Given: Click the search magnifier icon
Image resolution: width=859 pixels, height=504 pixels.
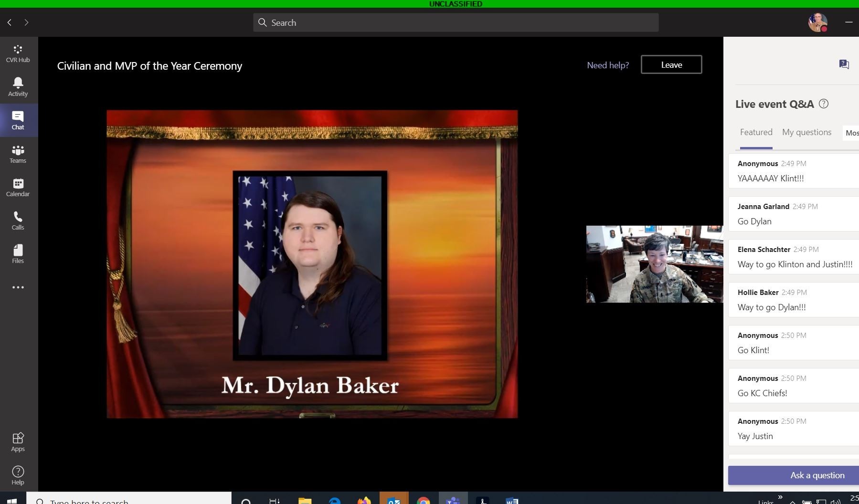Looking at the screenshot, I should pyautogui.click(x=262, y=22).
